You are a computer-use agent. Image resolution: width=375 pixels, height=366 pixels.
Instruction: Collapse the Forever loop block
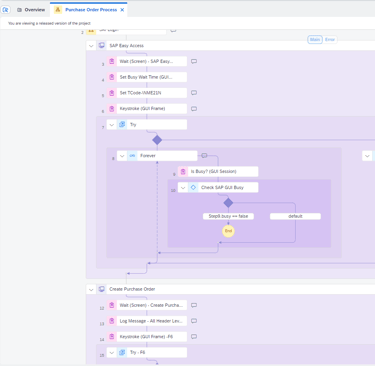(122, 156)
